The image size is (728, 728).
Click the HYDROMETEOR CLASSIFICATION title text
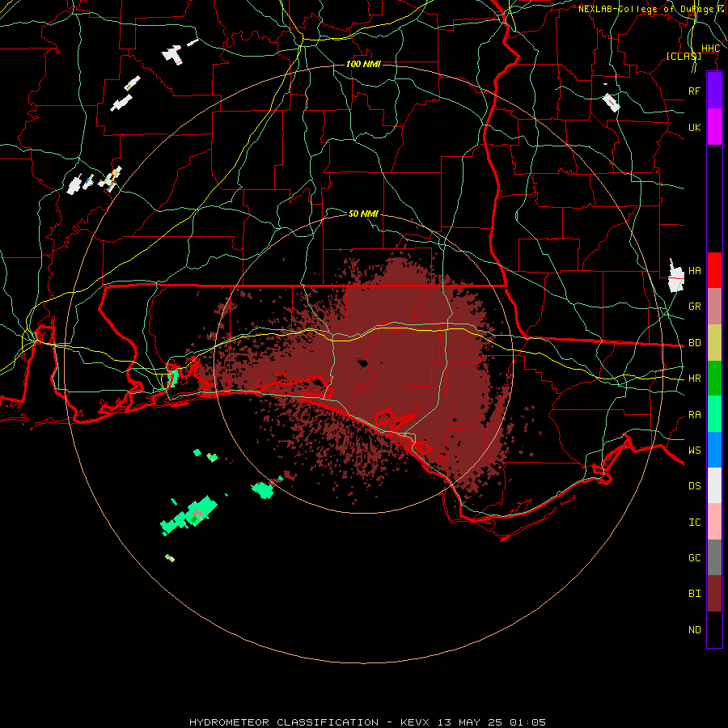(x=284, y=722)
